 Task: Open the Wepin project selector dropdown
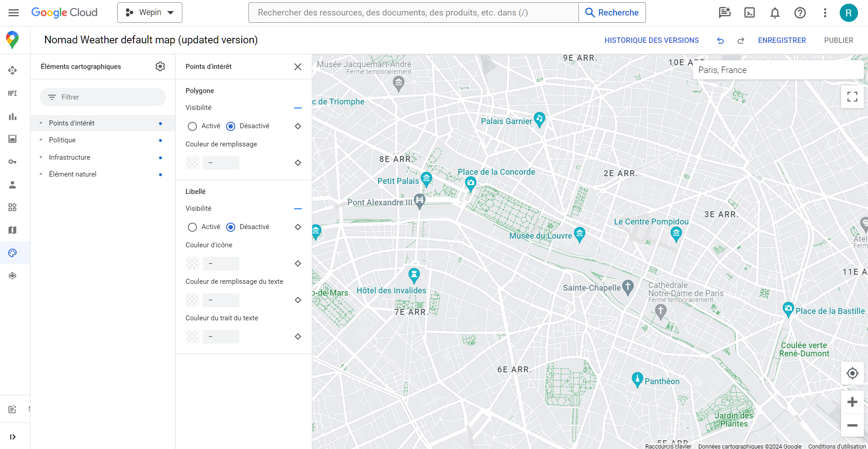150,13
